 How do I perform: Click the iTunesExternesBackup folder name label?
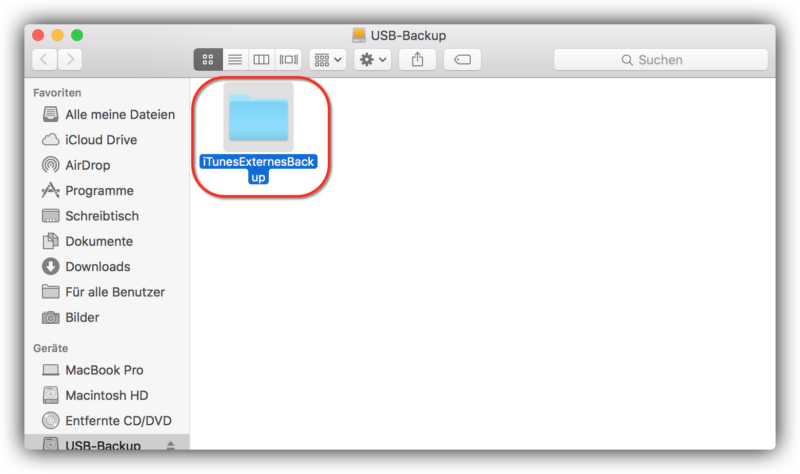[x=258, y=169]
